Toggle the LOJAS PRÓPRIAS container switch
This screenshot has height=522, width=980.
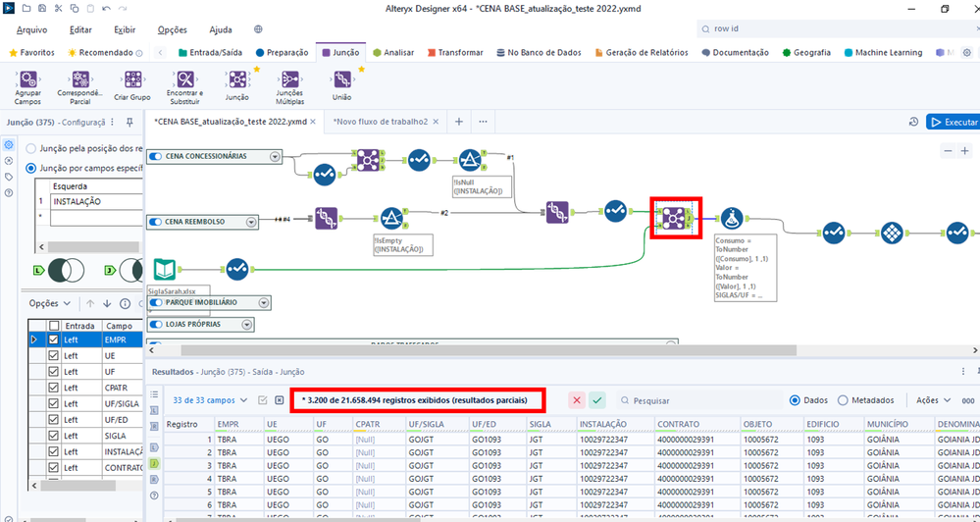pos(156,325)
